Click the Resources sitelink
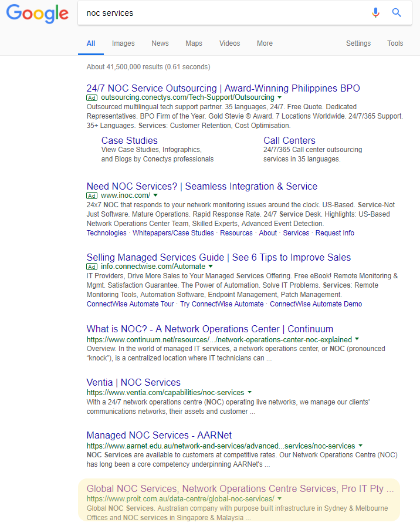This screenshot has width=420, height=526. 236,233
